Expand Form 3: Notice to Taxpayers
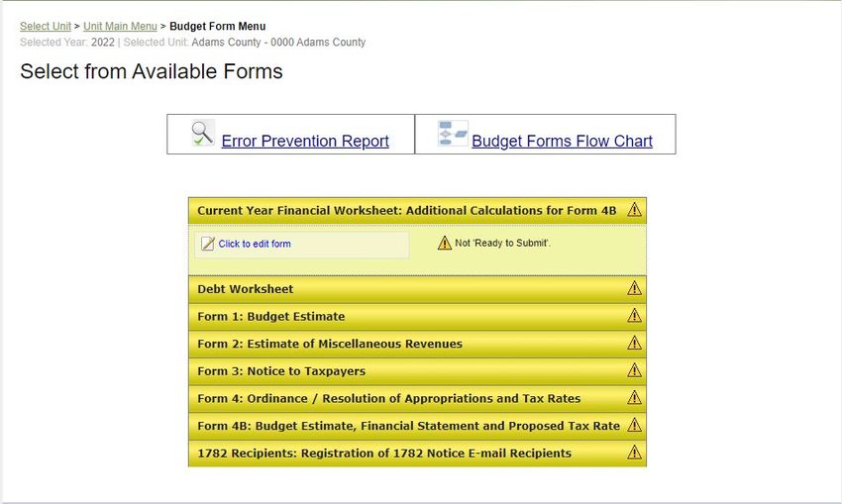Screen dimensions: 842x504 point(417,371)
